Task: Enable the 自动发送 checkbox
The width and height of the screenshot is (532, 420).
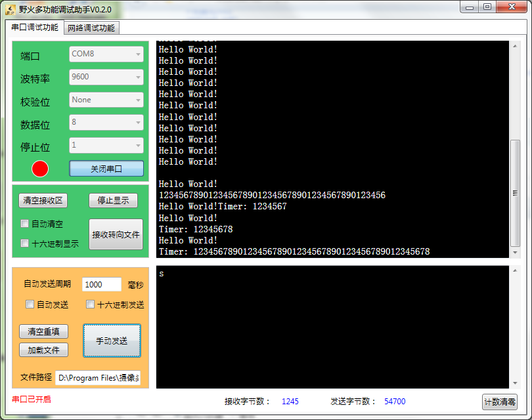Action: tap(30, 304)
